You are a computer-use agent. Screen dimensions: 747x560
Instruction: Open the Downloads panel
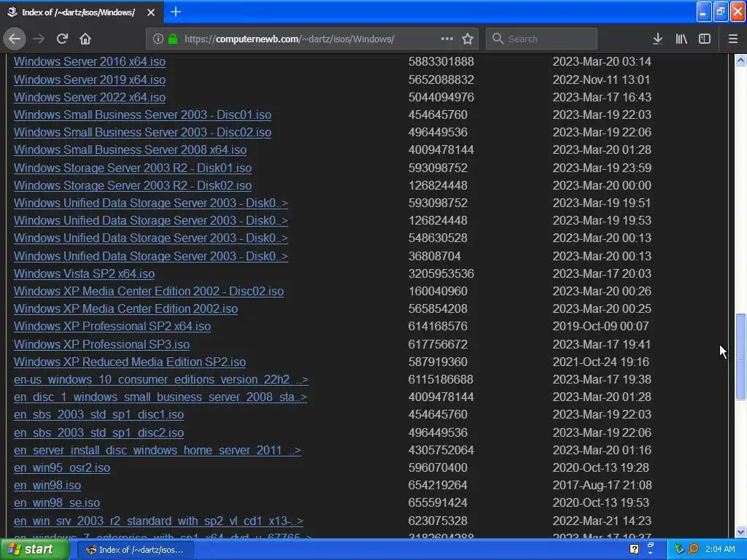tap(657, 39)
